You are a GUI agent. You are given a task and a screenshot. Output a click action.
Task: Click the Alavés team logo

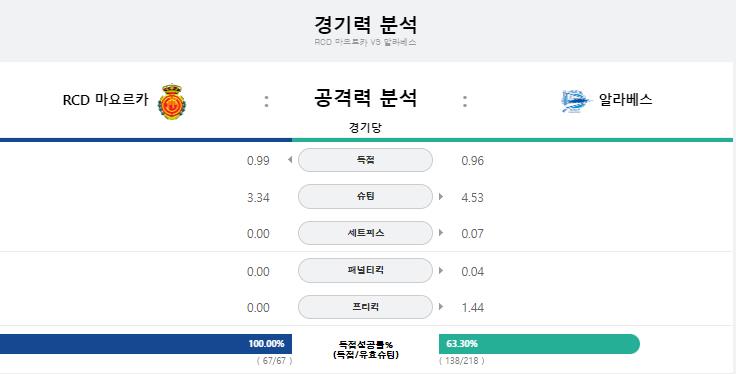click(x=576, y=100)
